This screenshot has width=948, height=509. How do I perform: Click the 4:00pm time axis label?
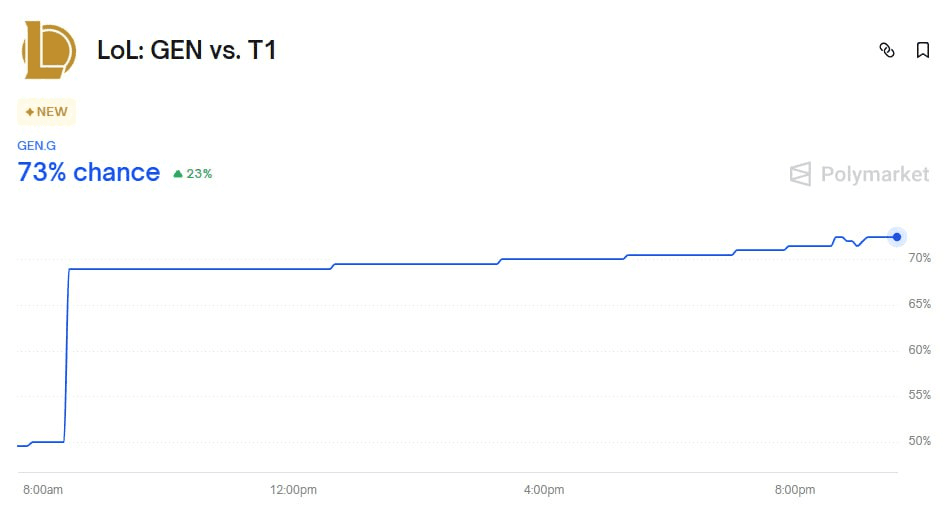(544, 490)
